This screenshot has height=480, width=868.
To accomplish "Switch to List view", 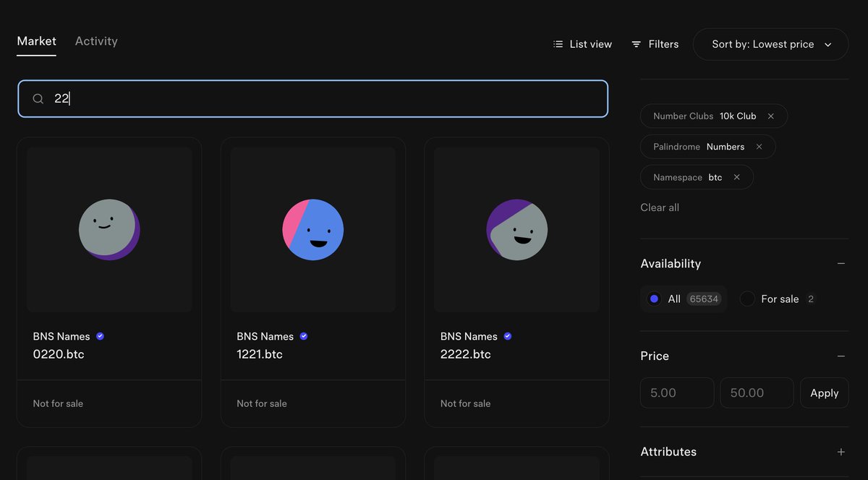I will click(582, 44).
